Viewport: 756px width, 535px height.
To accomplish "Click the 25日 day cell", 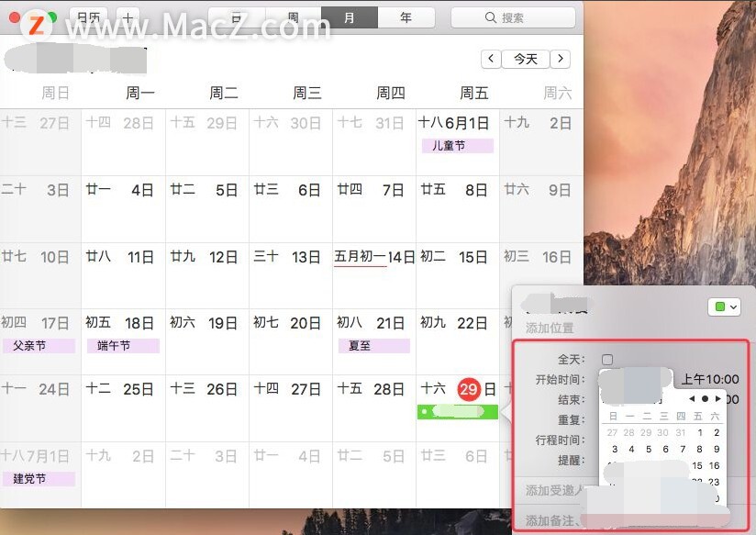I will [124, 408].
